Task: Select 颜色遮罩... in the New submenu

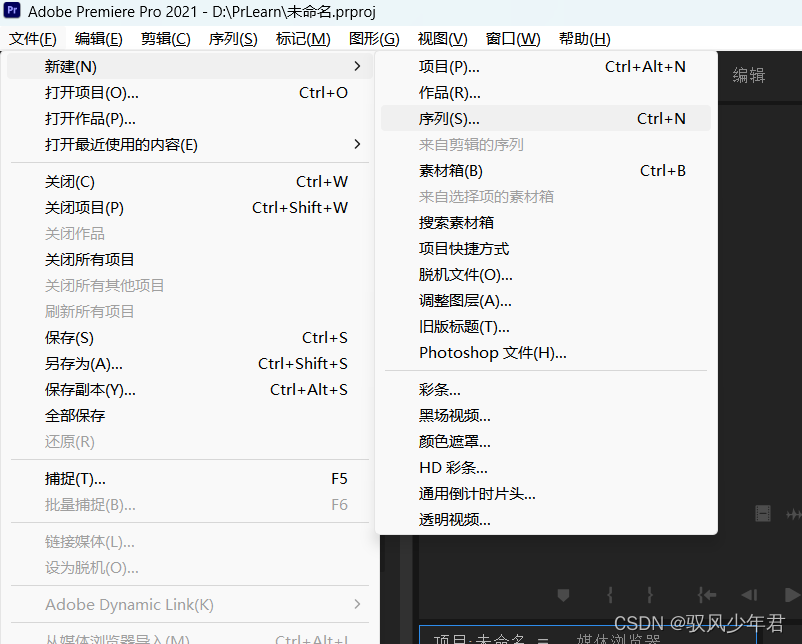Action: (x=546, y=441)
